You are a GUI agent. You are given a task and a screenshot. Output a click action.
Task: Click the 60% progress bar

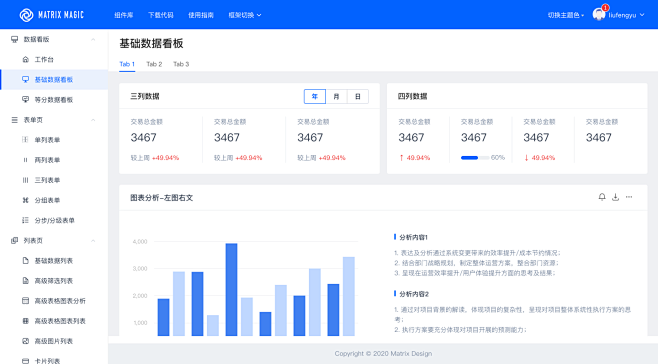475,158
